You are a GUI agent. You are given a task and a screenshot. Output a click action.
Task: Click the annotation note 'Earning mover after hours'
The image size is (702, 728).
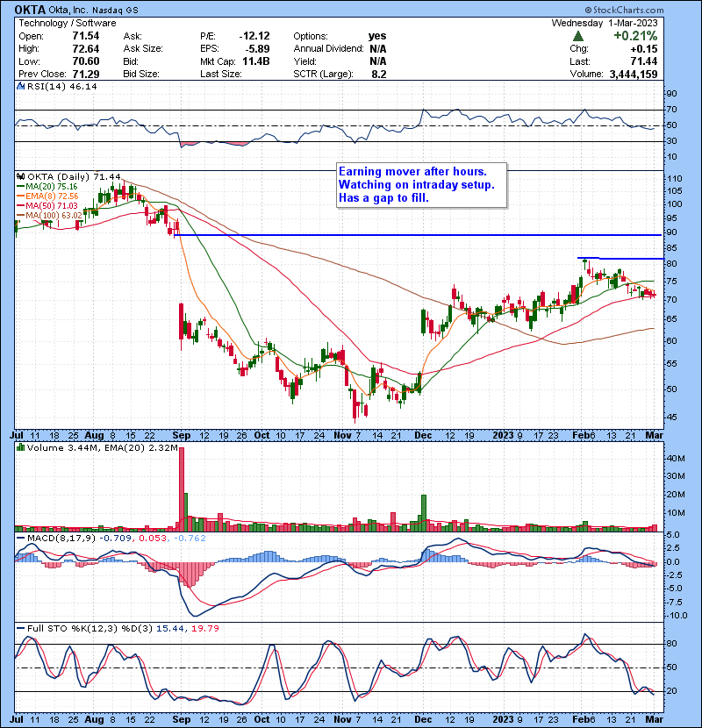pyautogui.click(x=421, y=185)
